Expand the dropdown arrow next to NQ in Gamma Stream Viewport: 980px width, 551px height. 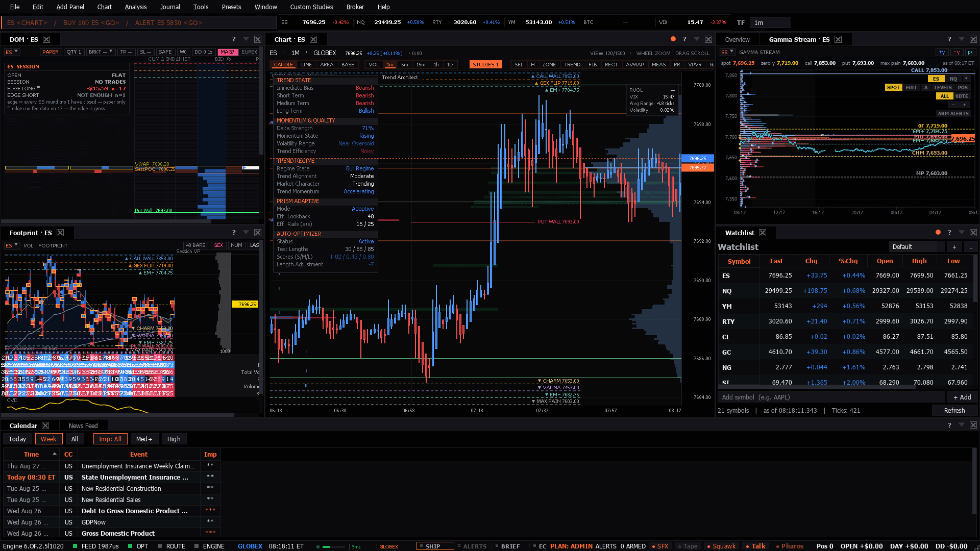966,79
